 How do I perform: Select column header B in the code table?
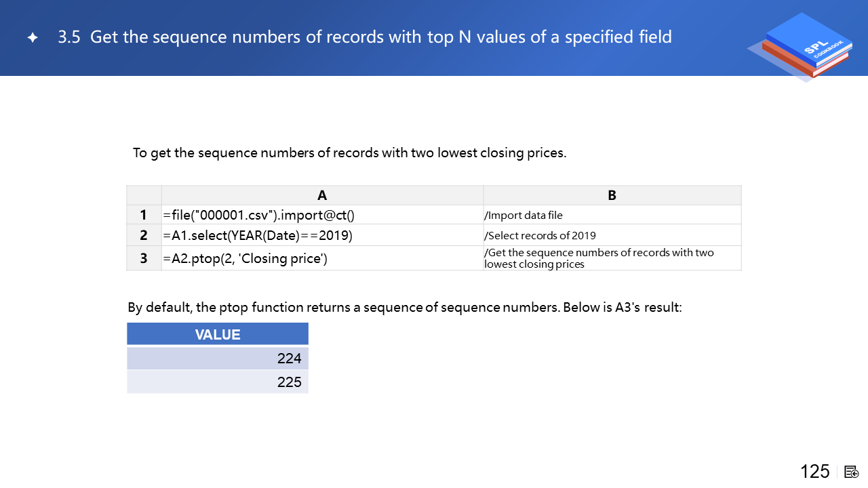tap(612, 195)
